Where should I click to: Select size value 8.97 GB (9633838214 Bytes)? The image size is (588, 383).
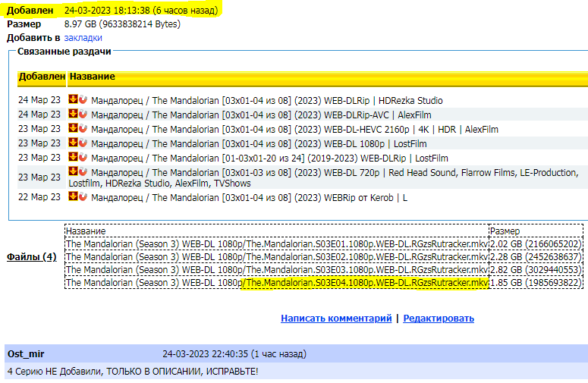122,24
